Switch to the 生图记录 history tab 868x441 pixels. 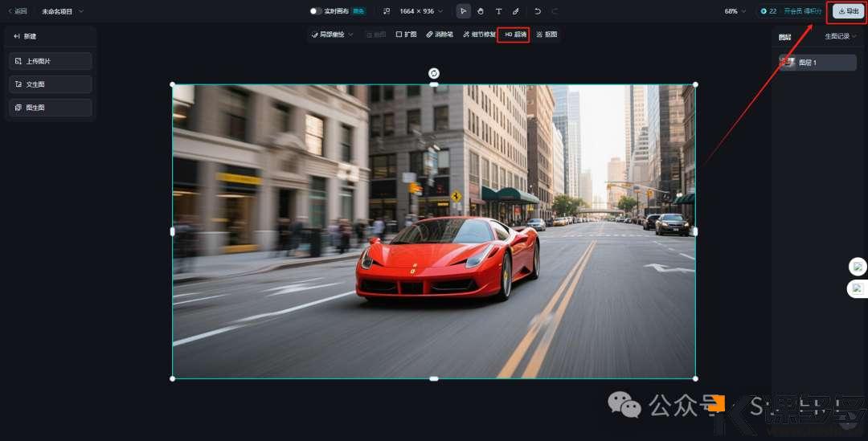coord(840,36)
